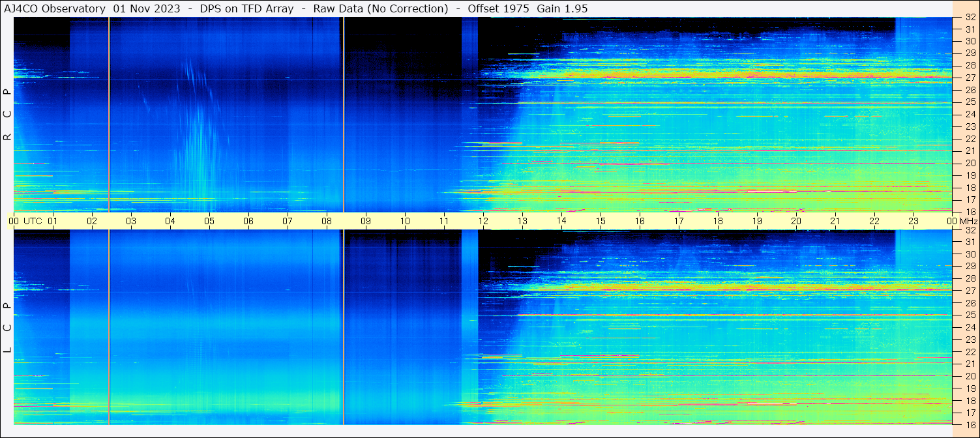Click second vertical red marker in RCP spectrogram
Image resolution: width=980 pixels, height=438 pixels.
pos(344,114)
